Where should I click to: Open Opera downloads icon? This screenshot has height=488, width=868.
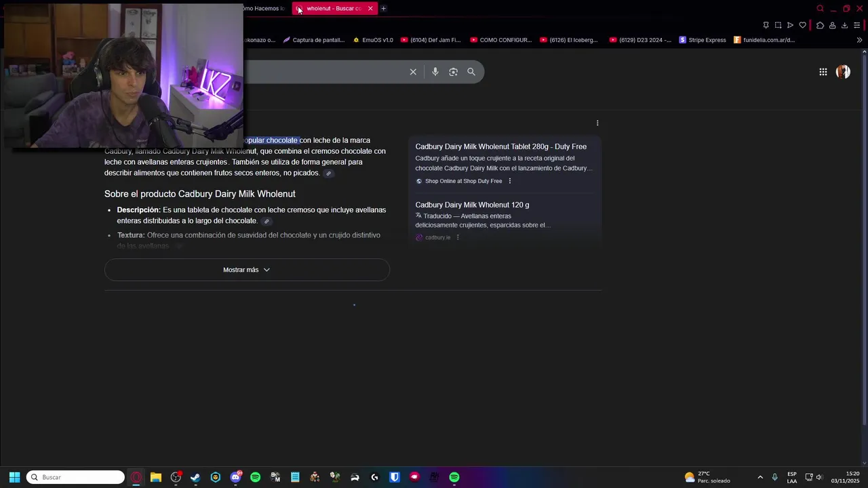point(844,25)
